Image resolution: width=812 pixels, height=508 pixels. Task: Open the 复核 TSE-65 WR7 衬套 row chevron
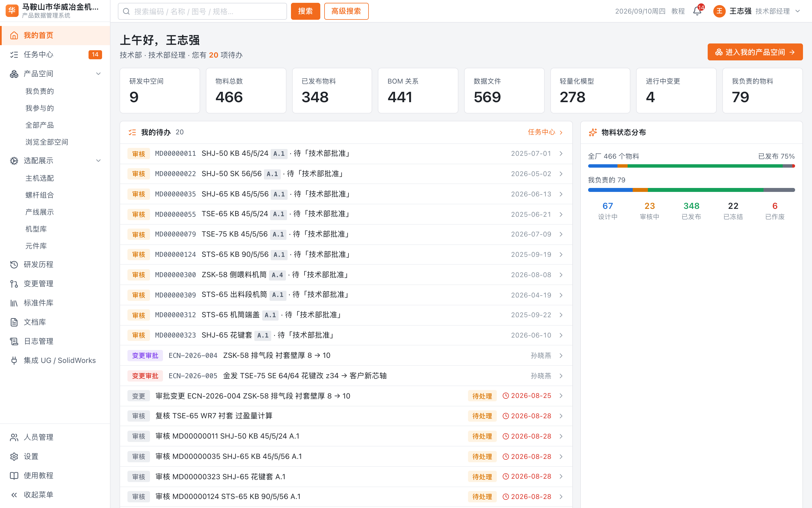tap(561, 416)
